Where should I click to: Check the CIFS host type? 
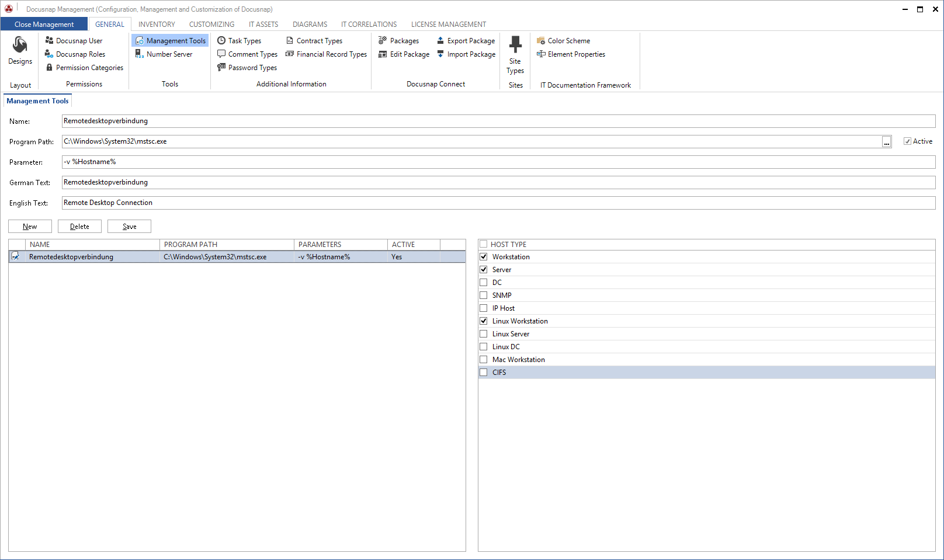tap(484, 373)
